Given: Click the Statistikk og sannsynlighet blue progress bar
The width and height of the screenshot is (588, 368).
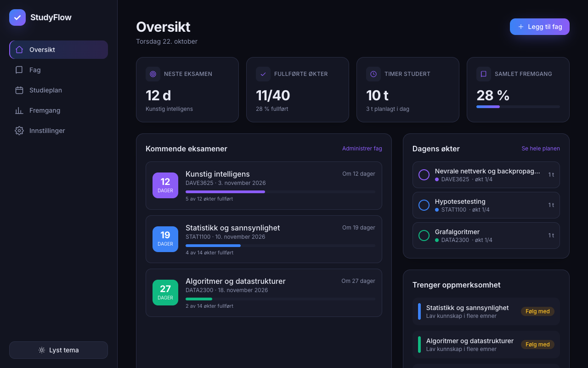Looking at the screenshot, I should [x=280, y=246].
